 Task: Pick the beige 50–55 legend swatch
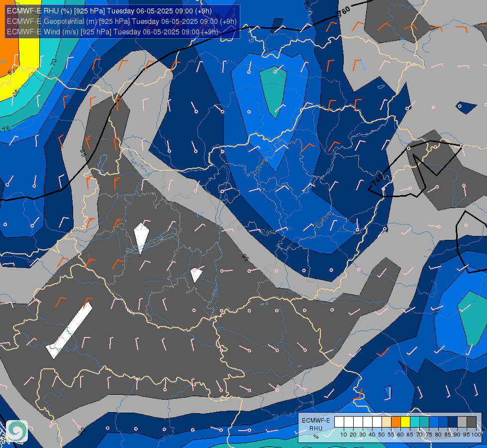point(387,422)
